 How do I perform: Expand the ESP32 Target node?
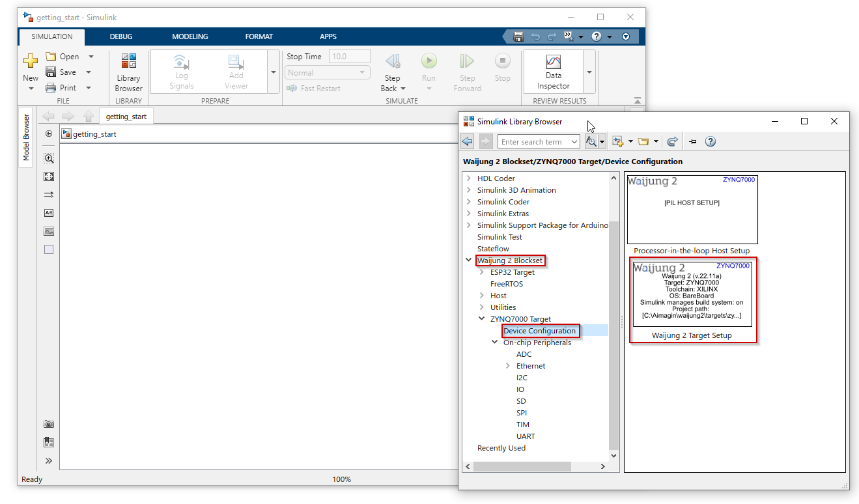coord(481,272)
